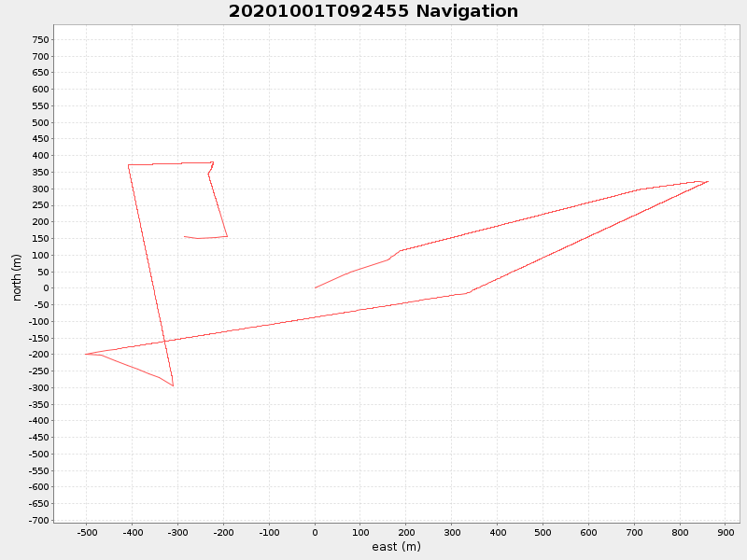The width and height of the screenshot is (747, 560).
Task: Select the 700 east axis tick label
Action: (635, 532)
